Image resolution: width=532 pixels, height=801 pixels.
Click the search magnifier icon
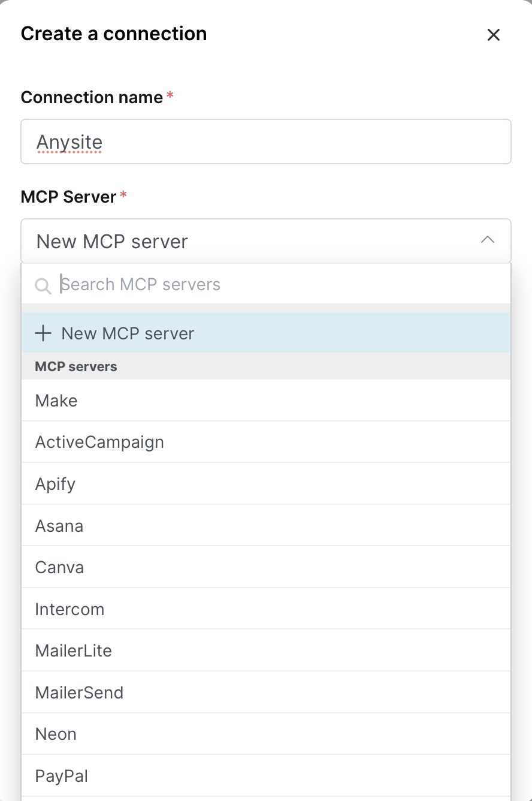(x=43, y=286)
